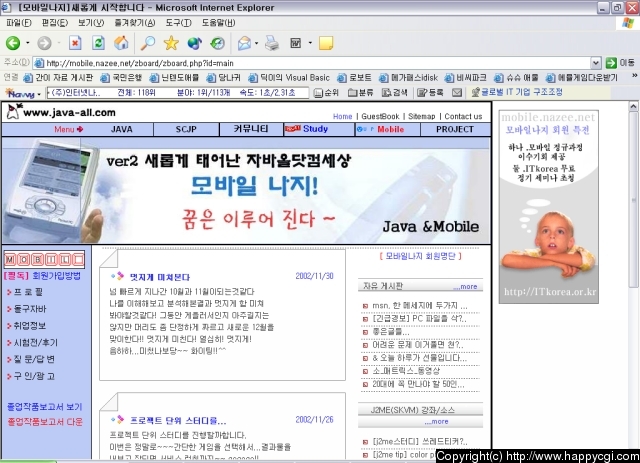
Task: Stop loading the page
Action: coord(75,43)
